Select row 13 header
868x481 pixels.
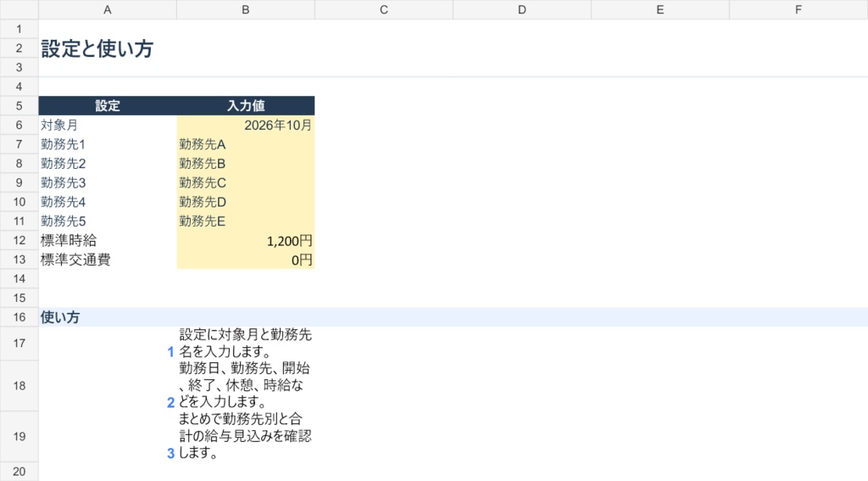click(x=19, y=260)
